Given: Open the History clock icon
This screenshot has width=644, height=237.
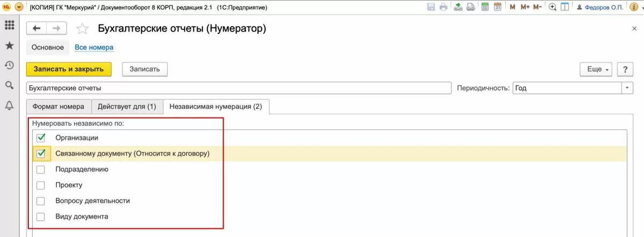Looking at the screenshot, I should click(x=9, y=65).
